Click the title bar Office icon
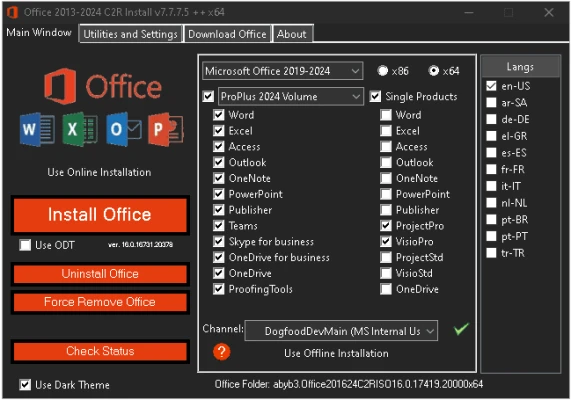 12,12
